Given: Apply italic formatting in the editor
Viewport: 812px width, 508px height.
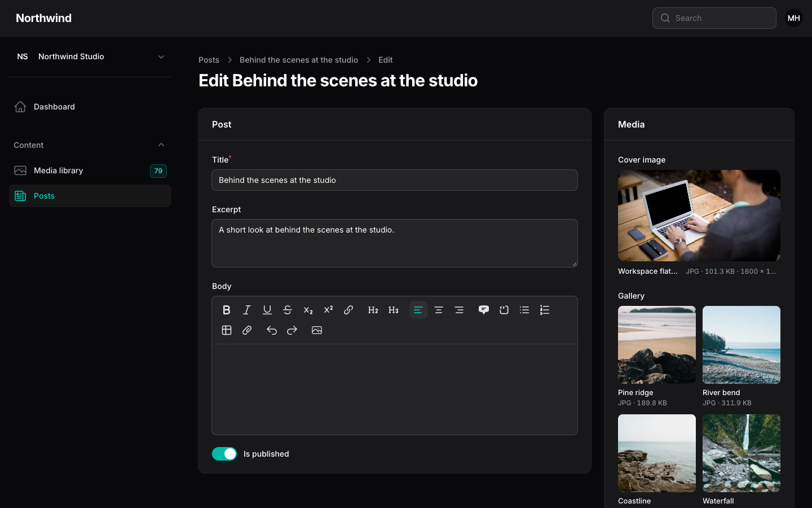Looking at the screenshot, I should [x=247, y=310].
